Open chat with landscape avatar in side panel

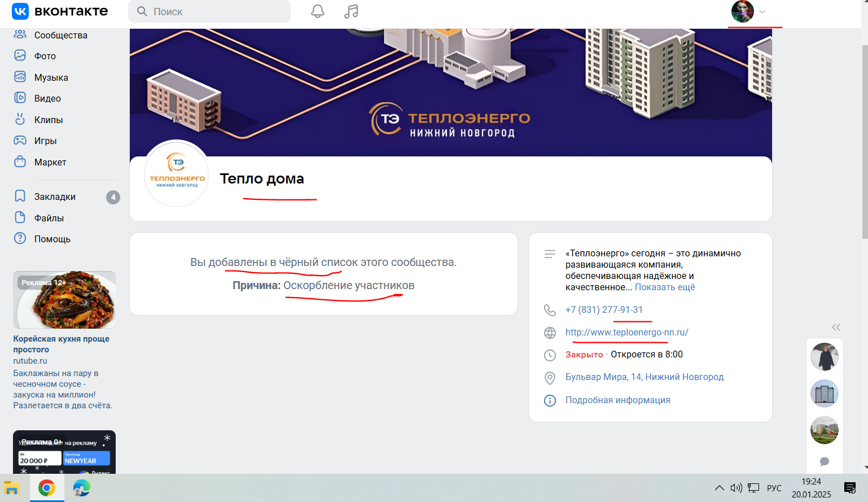(x=825, y=430)
